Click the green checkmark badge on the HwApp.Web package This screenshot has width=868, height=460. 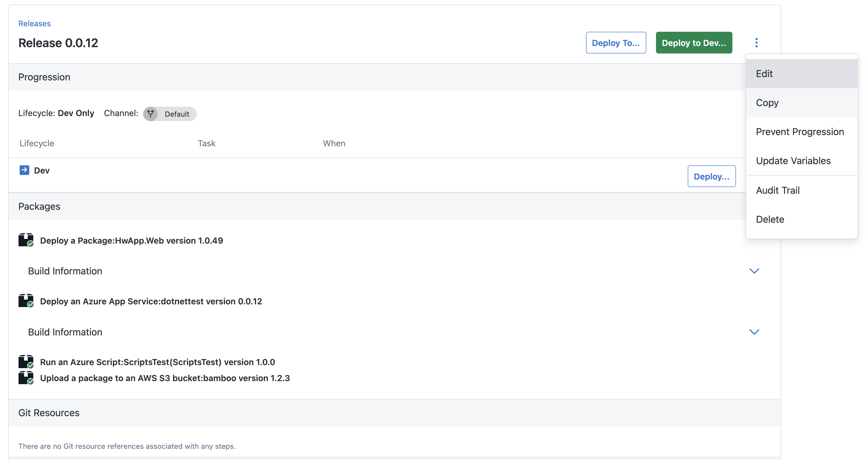[31, 245]
